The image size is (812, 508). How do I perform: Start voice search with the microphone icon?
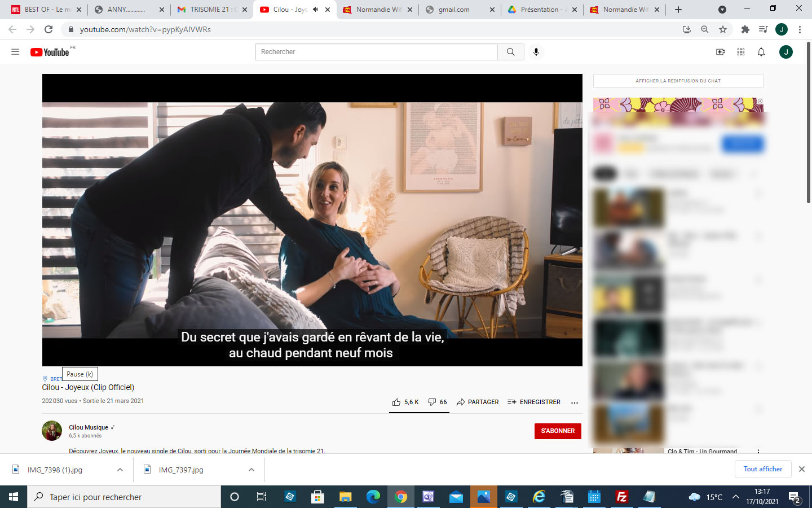536,52
